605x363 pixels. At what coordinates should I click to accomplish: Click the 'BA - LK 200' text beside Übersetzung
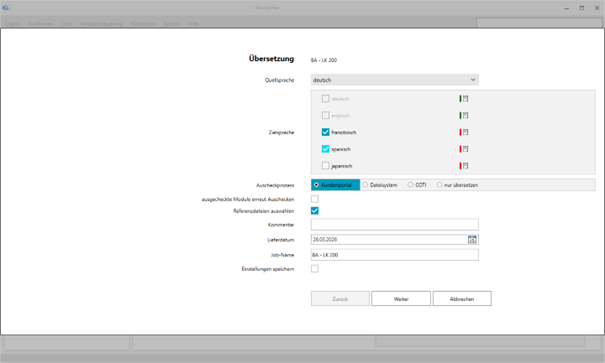click(x=324, y=60)
